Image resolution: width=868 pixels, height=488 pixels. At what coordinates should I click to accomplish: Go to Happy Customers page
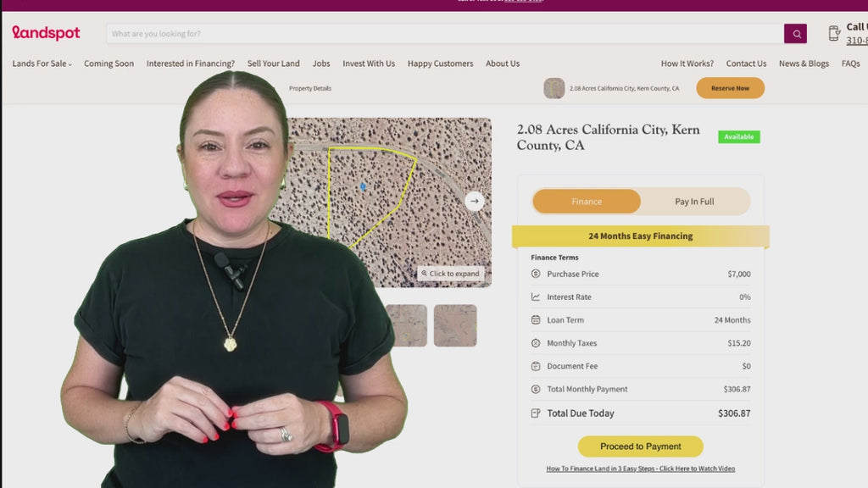441,64
